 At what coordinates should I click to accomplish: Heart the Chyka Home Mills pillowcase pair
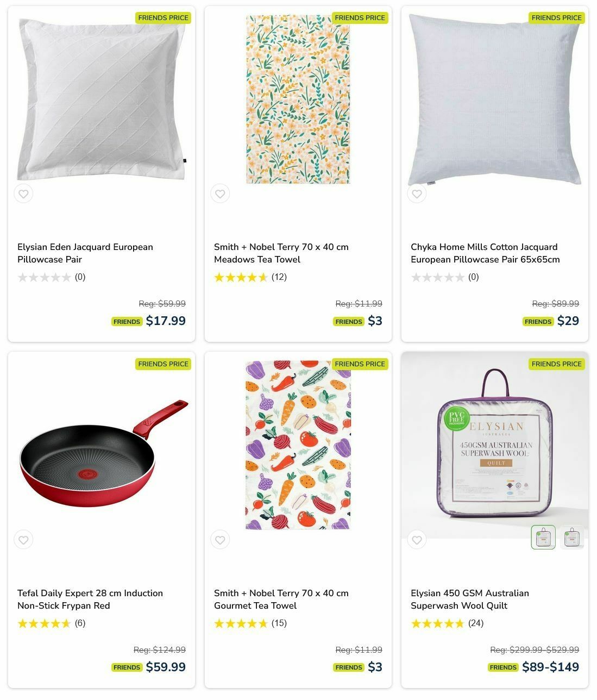417,193
